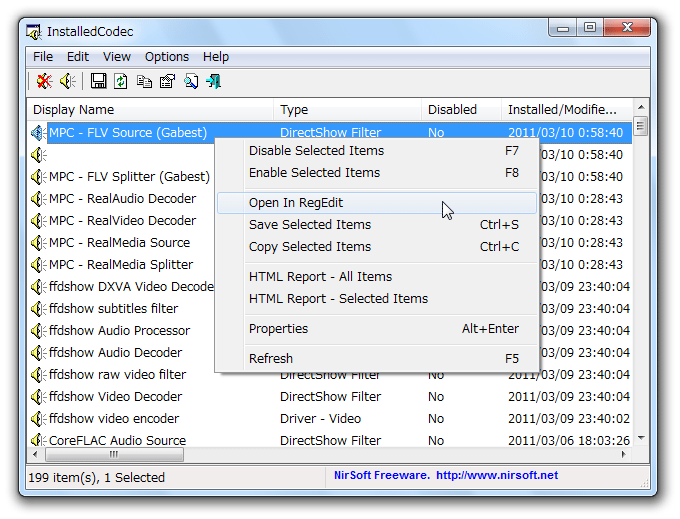Image resolution: width=680 pixels, height=519 pixels.
Task: Click the Copy Selected Items toolbar icon
Action: click(x=144, y=81)
